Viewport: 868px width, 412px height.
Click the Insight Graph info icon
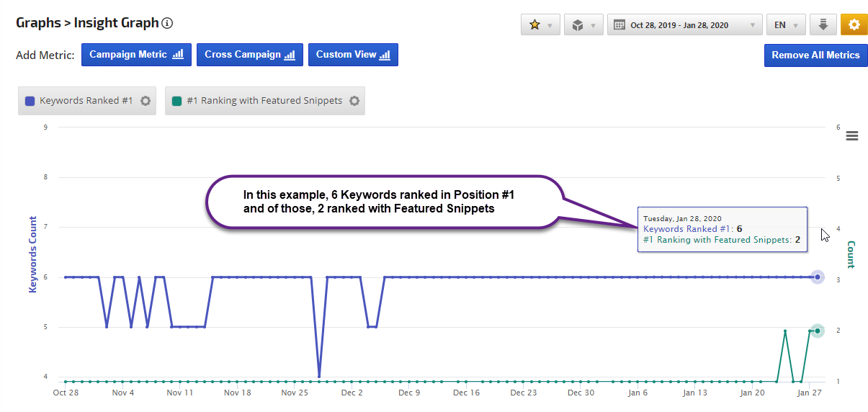[x=167, y=23]
